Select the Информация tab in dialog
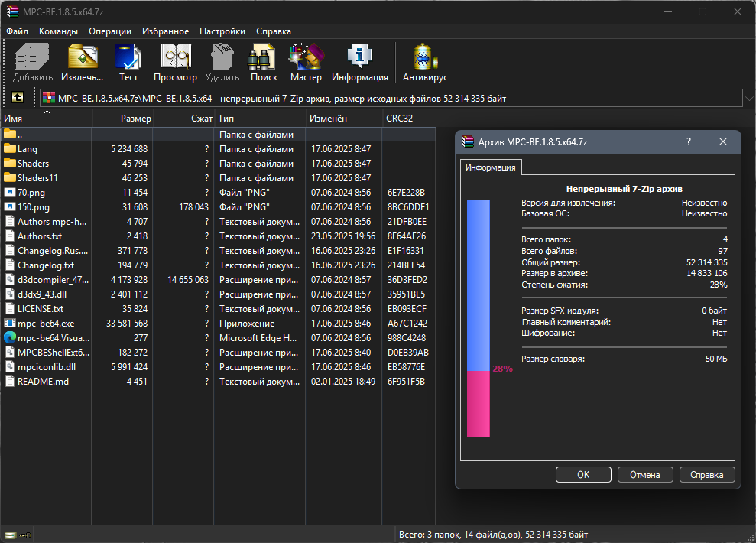This screenshot has width=756, height=543. click(x=491, y=167)
